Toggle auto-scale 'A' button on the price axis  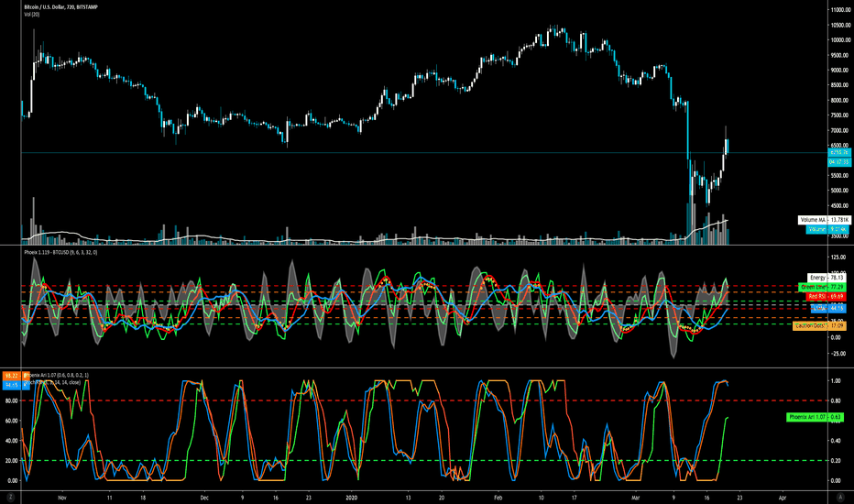839,497
